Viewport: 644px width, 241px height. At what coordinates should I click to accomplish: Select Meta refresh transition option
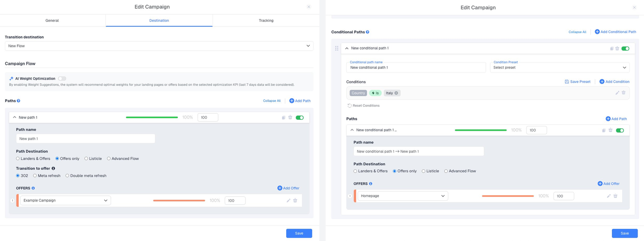(35, 176)
